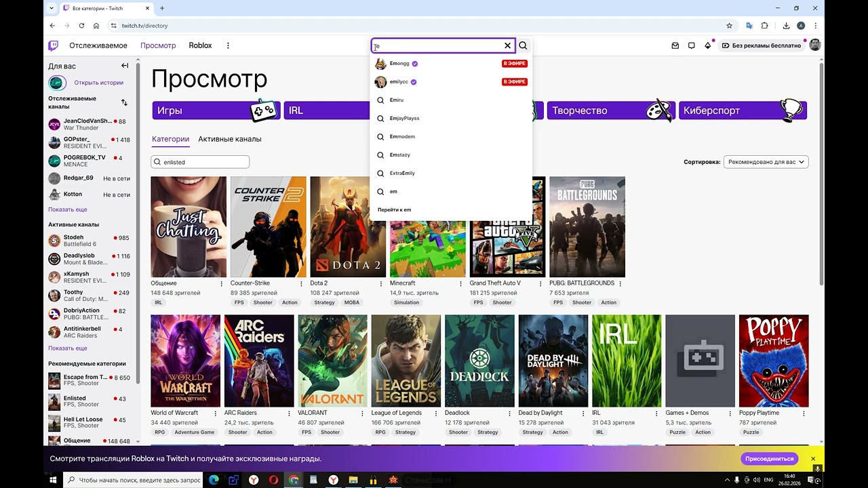Viewport: 868px width, 488px height.
Task: Click MOBA tag under Dota 2
Action: coord(352,302)
